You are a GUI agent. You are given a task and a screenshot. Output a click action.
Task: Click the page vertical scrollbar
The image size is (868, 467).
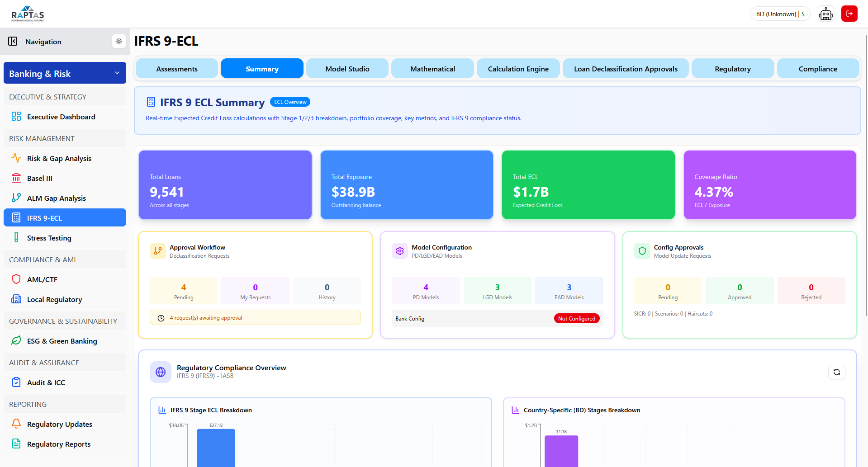coord(866,176)
